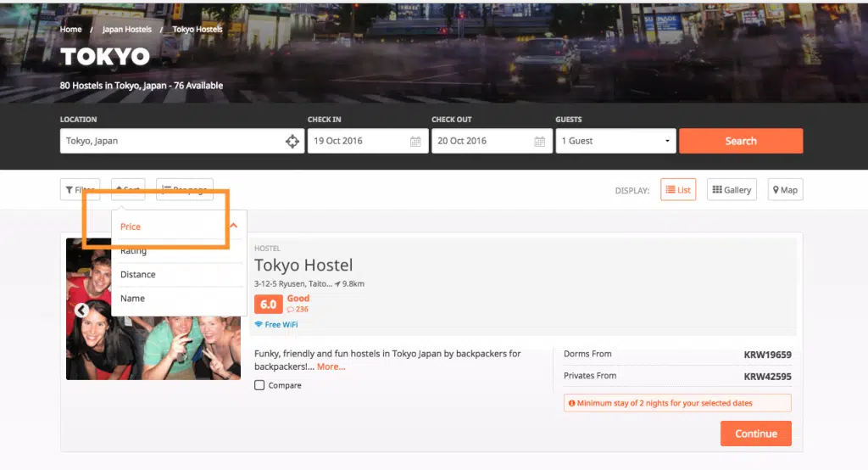The width and height of the screenshot is (868, 470).
Task: Sort results by Distance
Action: pyautogui.click(x=138, y=275)
